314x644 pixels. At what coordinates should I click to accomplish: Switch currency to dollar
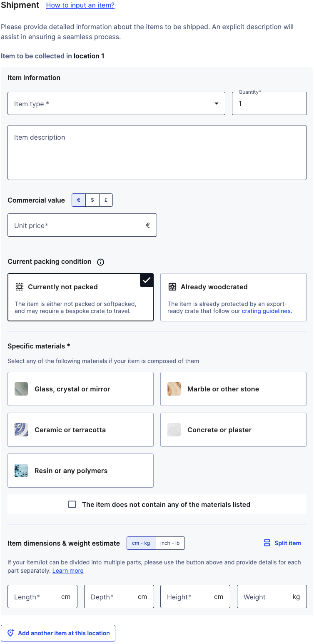[x=92, y=200]
